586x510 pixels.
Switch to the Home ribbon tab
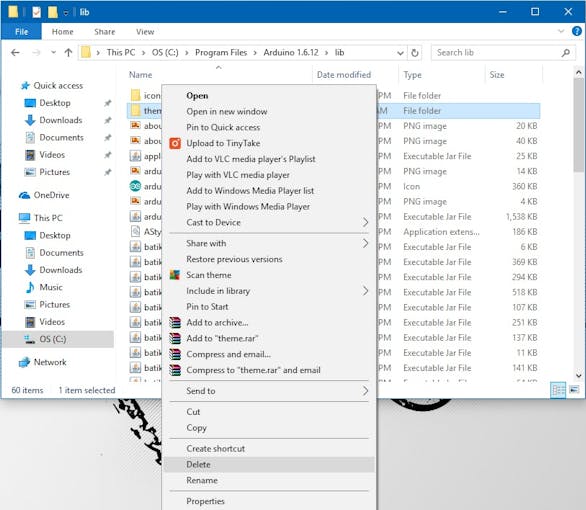[x=62, y=32]
